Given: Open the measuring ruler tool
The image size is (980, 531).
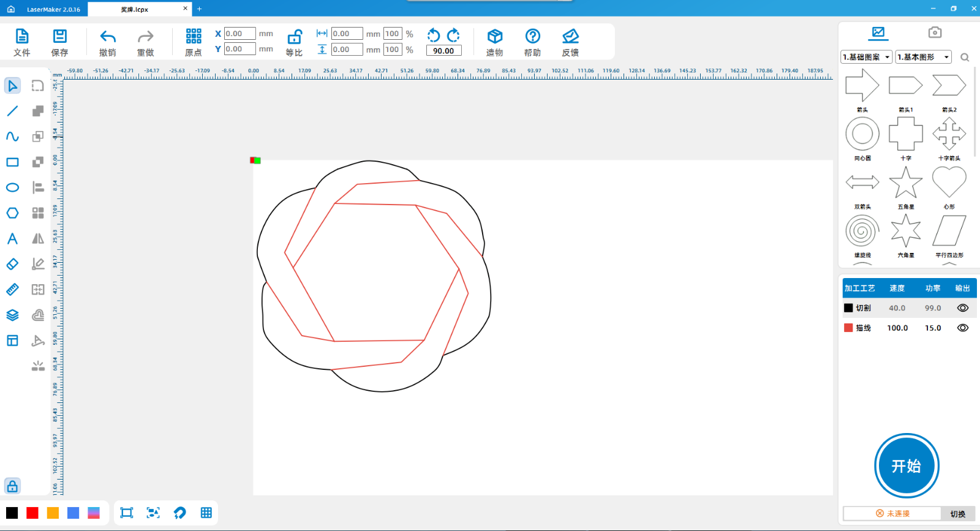Looking at the screenshot, I should click(x=12, y=290).
